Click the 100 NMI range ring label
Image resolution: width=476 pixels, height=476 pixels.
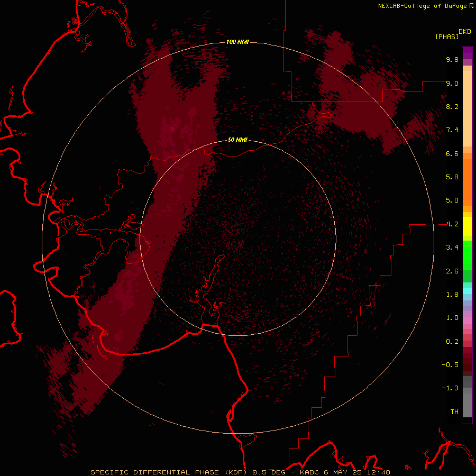click(237, 42)
